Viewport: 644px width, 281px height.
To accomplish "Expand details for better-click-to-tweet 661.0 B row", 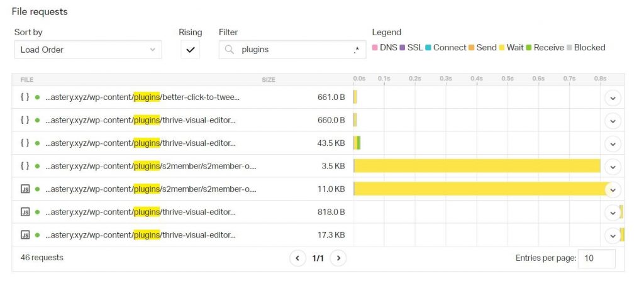I will pos(613,98).
